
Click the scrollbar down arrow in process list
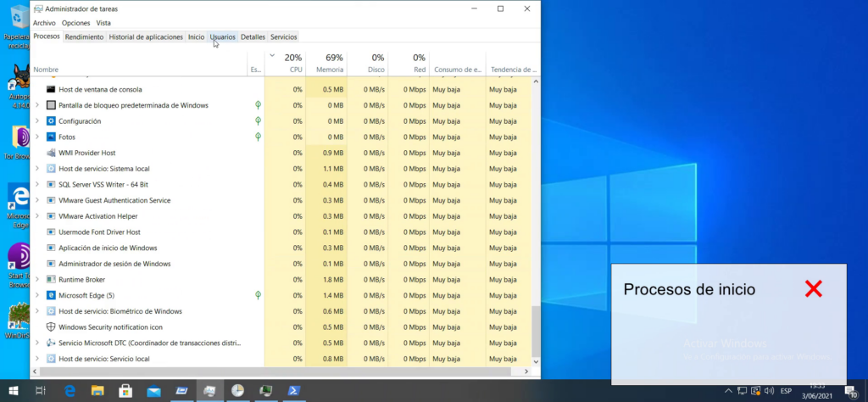[x=536, y=361]
